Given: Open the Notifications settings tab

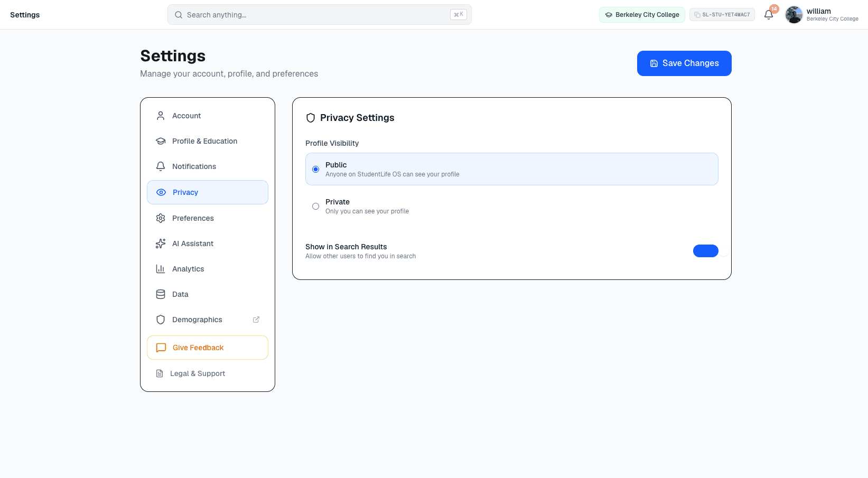Looking at the screenshot, I should coord(208,166).
